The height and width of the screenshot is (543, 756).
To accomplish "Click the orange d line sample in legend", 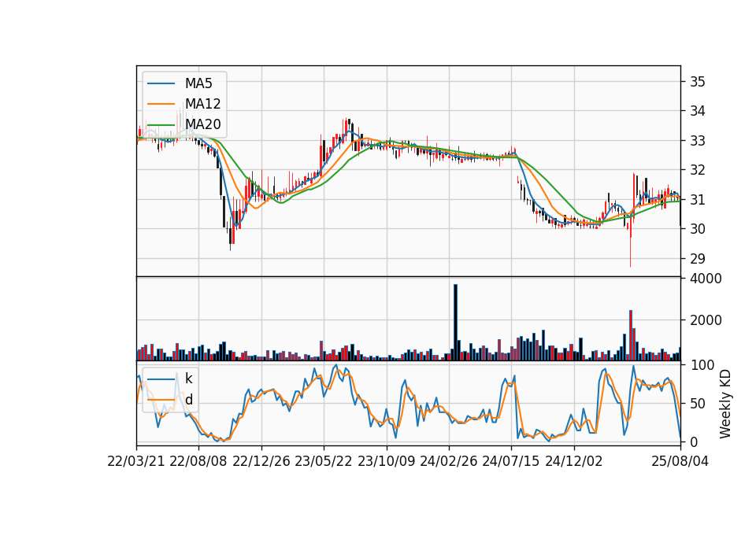I will (x=161, y=400).
